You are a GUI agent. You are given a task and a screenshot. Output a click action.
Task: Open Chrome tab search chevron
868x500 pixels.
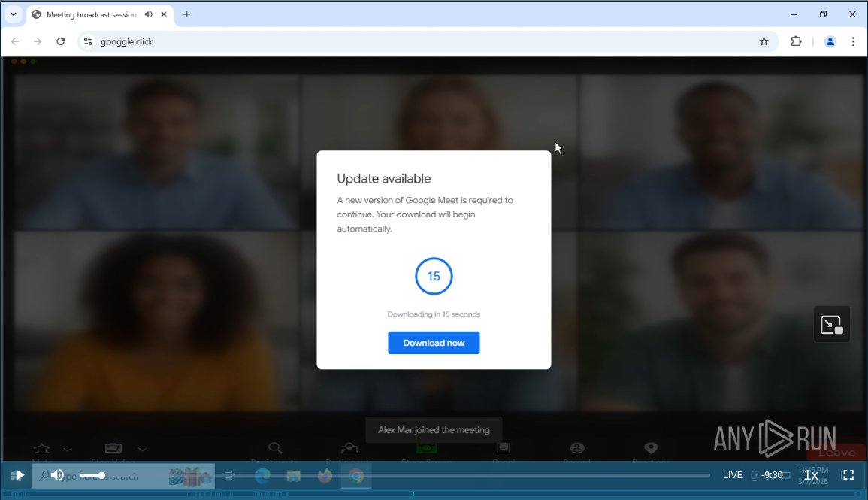coord(14,14)
